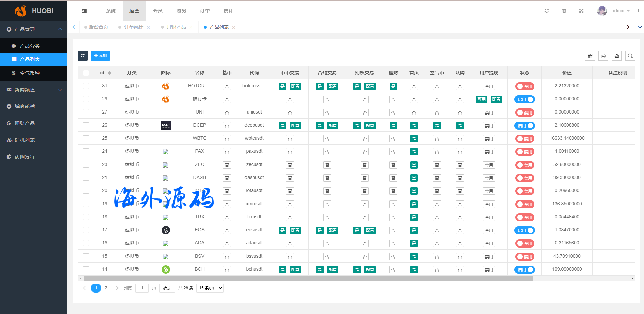
Task: Toggle fullscreen with the expand icon
Action: [x=581, y=11]
